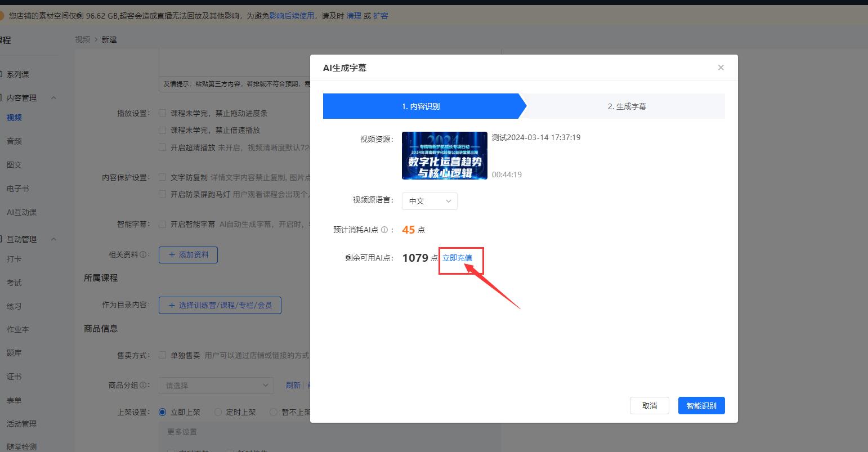This screenshot has width=868, height=452.
Task: Click the info icon next to 相关资料
Action: click(x=144, y=254)
